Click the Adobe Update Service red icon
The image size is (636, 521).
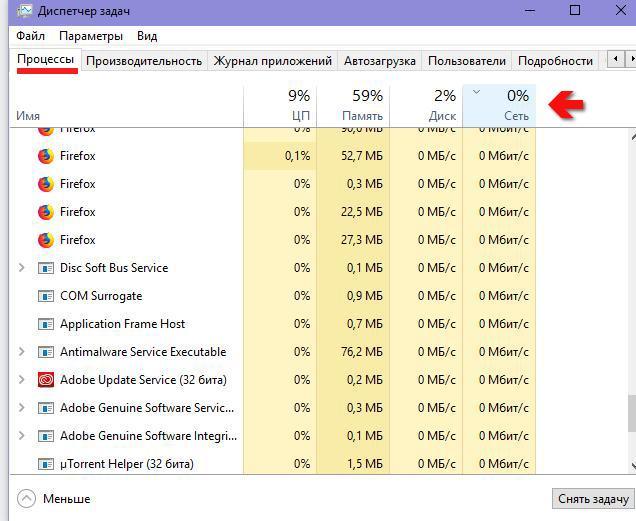[x=45, y=380]
